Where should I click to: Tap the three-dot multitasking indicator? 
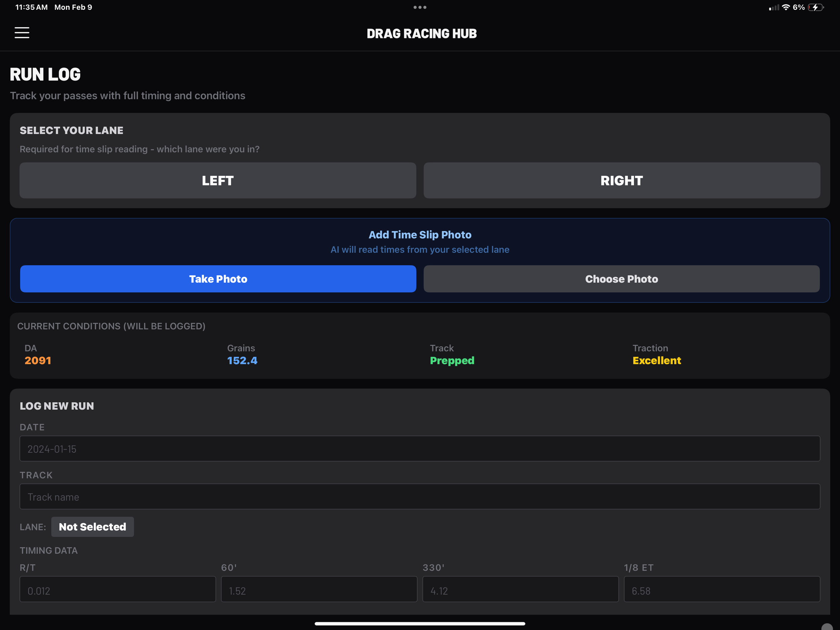[420, 7]
